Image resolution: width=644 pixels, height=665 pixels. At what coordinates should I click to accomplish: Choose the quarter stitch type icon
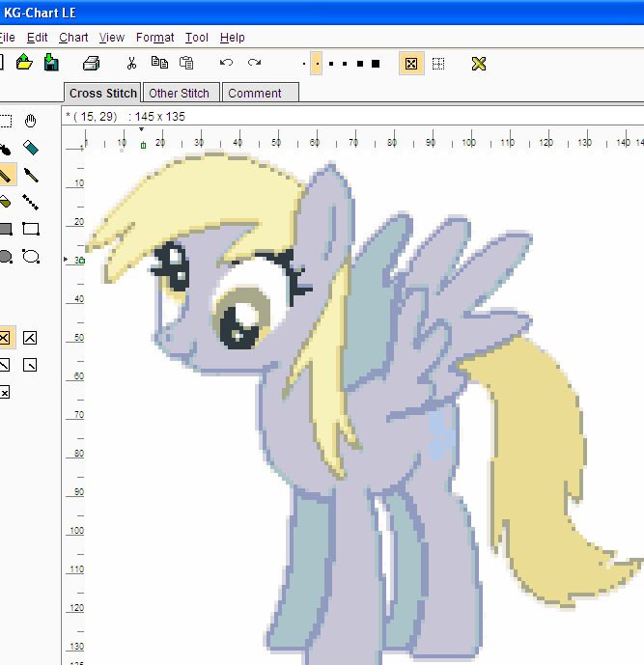click(30, 365)
